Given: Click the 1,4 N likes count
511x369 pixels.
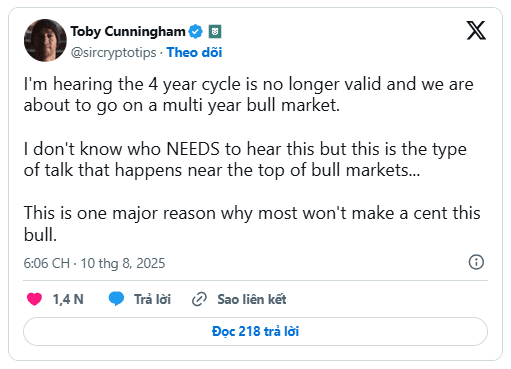Looking at the screenshot, I should pos(68,299).
